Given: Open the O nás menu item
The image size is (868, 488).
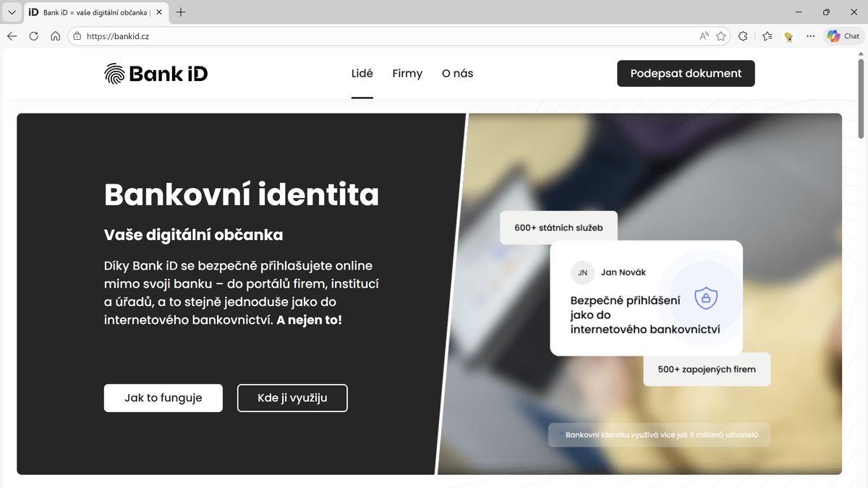Looking at the screenshot, I should (x=457, y=74).
